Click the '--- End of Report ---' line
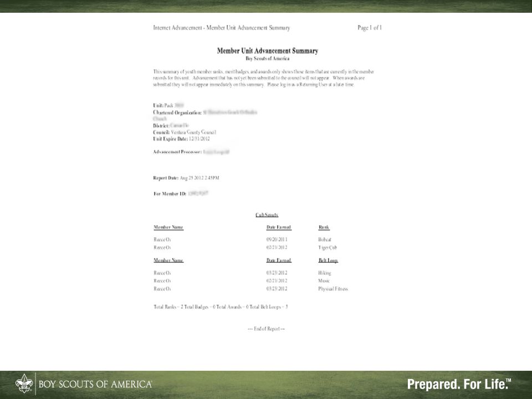 pyautogui.click(x=267, y=329)
